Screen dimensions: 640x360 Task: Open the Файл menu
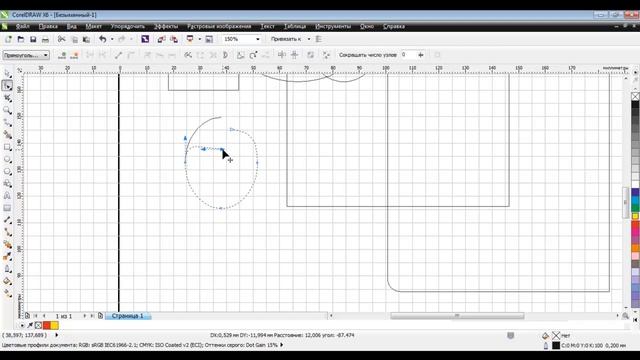(x=22, y=27)
